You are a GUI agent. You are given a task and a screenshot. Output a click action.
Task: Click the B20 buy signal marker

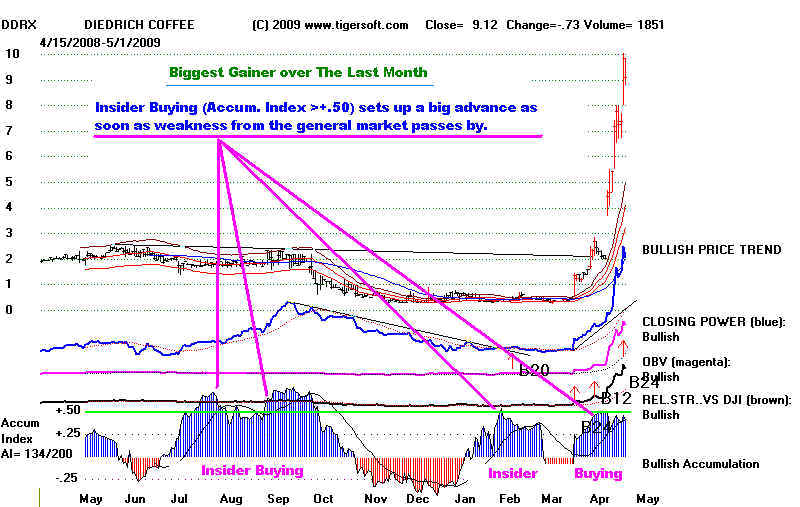534,370
